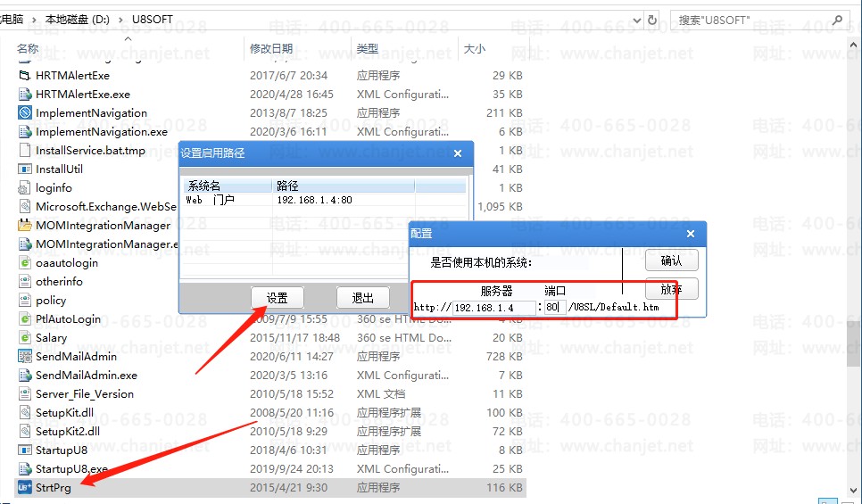Click the HRTMAlertExe.exe config file icon

(x=25, y=94)
